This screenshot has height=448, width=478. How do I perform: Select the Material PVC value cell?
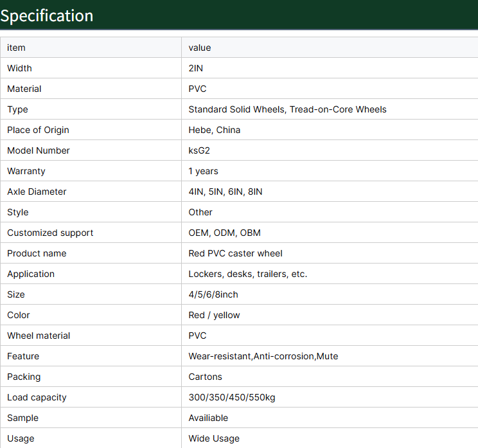pyautogui.click(x=330, y=89)
